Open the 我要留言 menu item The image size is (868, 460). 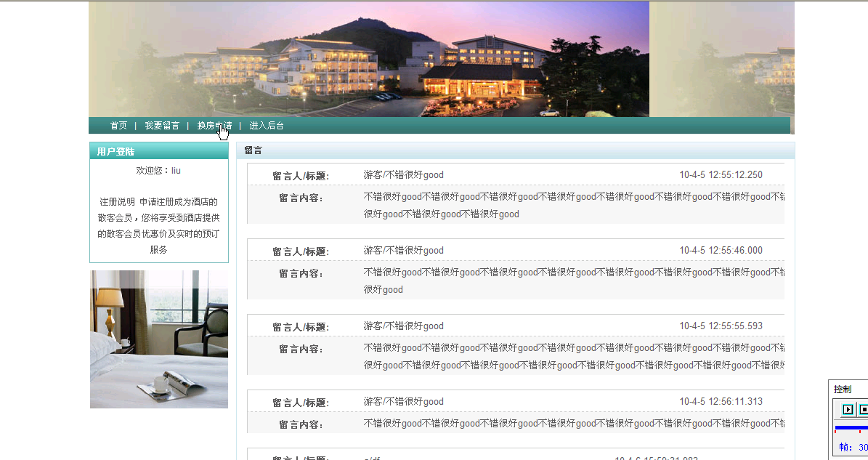pyautogui.click(x=162, y=126)
